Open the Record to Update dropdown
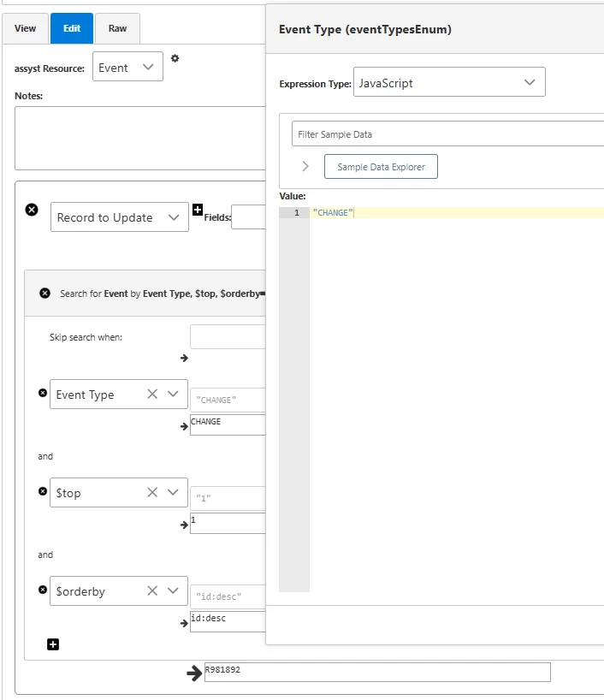The height and width of the screenshot is (700, 604). tap(120, 217)
